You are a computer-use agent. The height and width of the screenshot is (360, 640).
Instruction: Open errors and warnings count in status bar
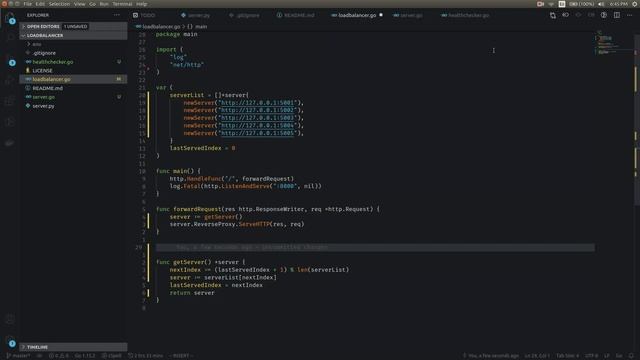coord(59,356)
